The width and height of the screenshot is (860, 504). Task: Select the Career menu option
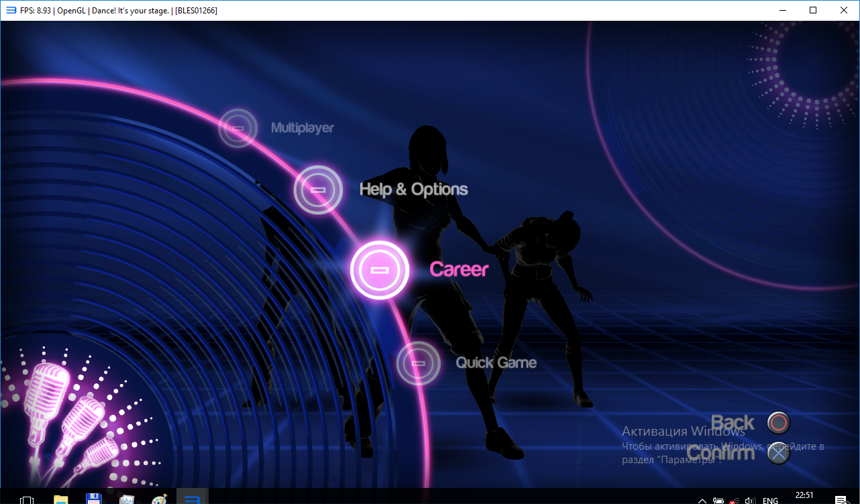pyautogui.click(x=459, y=269)
